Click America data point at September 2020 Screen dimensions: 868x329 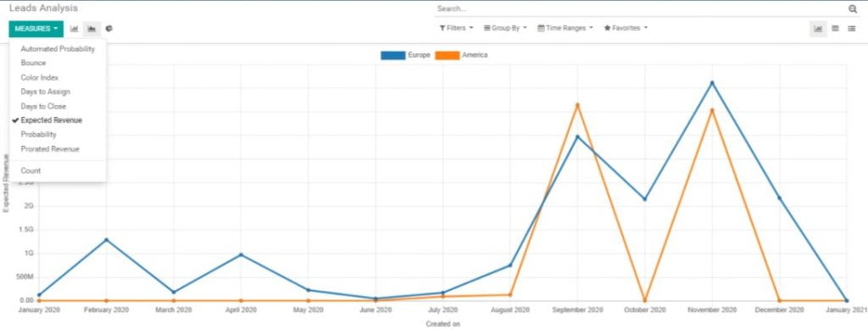tap(577, 104)
